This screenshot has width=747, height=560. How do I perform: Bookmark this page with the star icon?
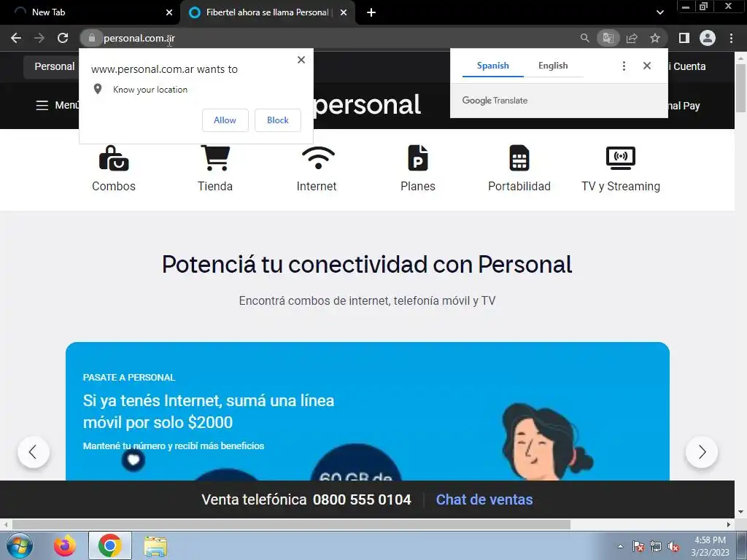click(x=655, y=38)
